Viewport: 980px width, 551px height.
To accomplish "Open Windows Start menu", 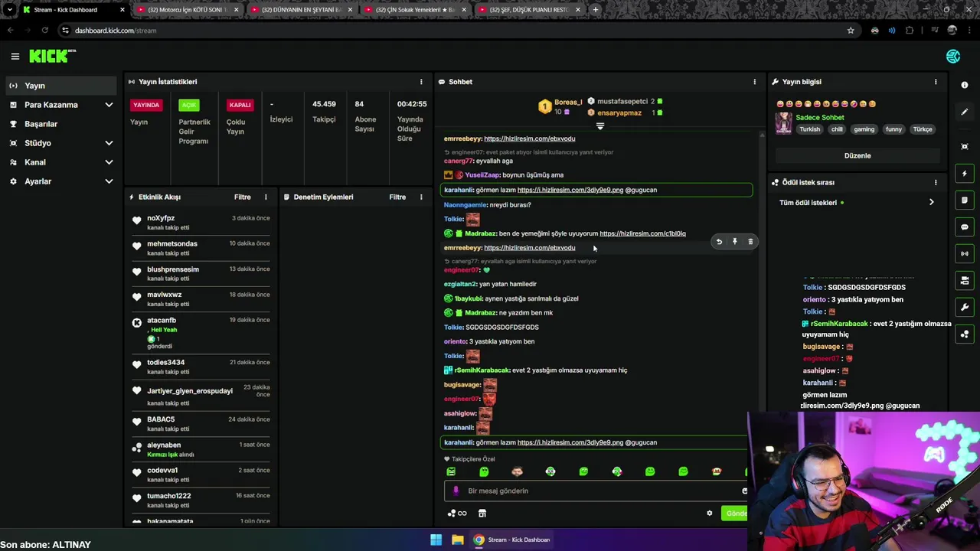I will click(x=436, y=540).
